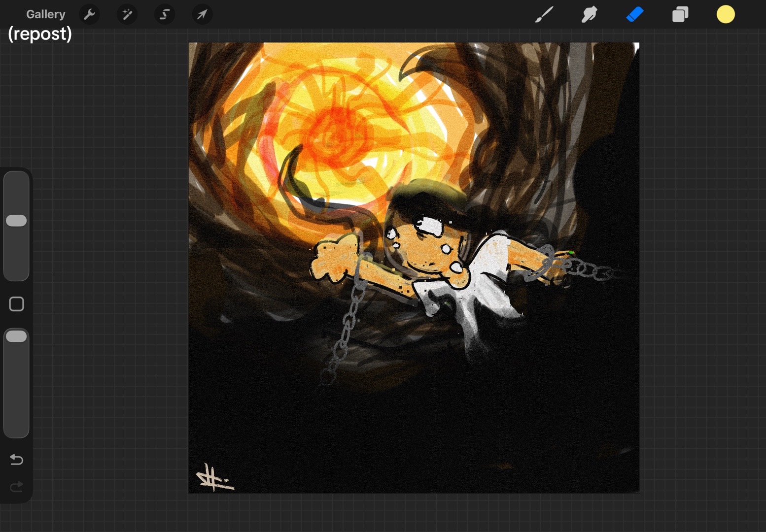Click the (repost) text label
The width and height of the screenshot is (766, 532).
40,33
